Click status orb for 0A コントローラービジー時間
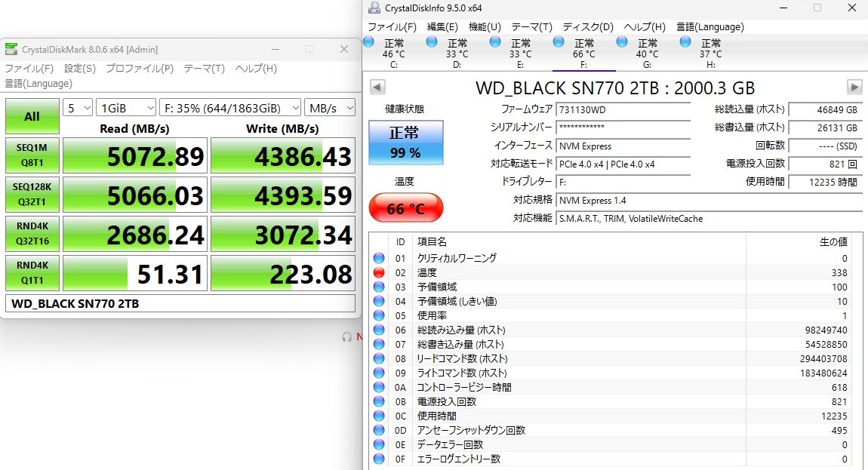 (x=379, y=388)
